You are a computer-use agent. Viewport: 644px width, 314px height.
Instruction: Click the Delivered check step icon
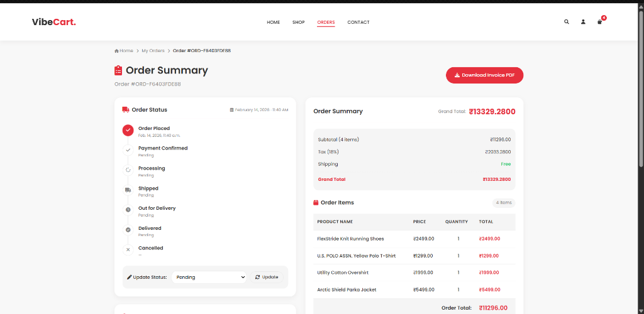128,230
